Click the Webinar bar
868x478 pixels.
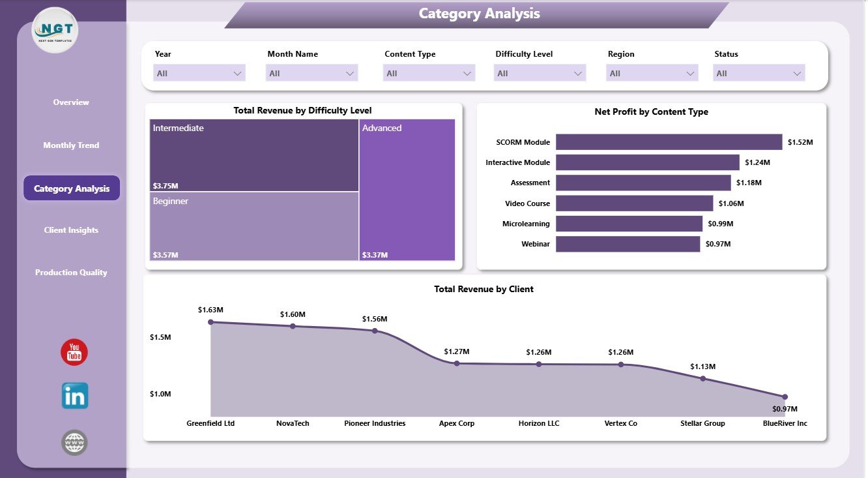pyautogui.click(x=628, y=244)
